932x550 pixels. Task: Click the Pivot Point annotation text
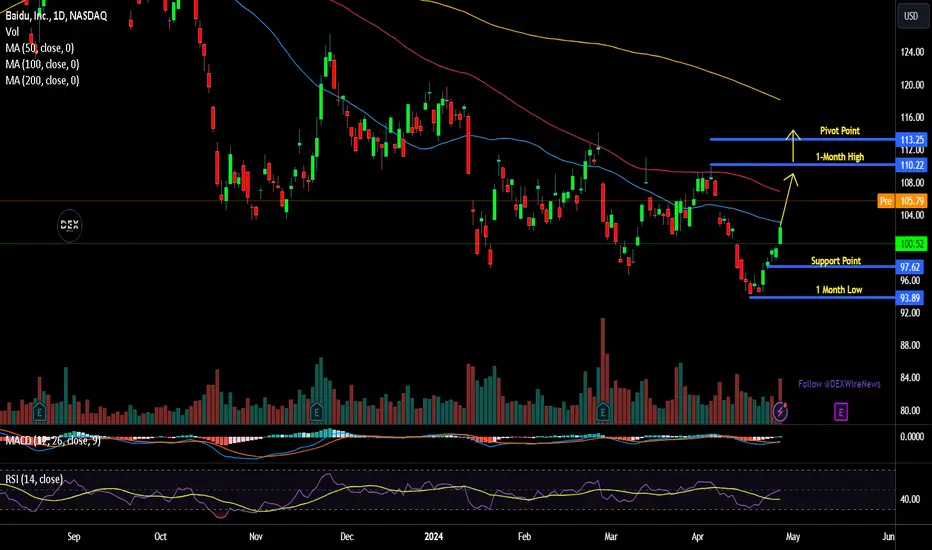(840, 130)
